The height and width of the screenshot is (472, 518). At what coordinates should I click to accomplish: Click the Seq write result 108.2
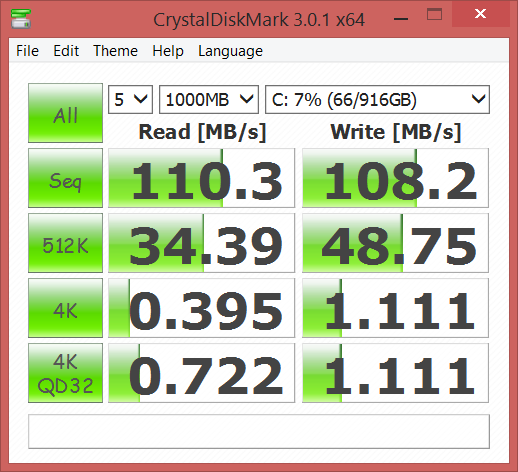[x=395, y=178]
